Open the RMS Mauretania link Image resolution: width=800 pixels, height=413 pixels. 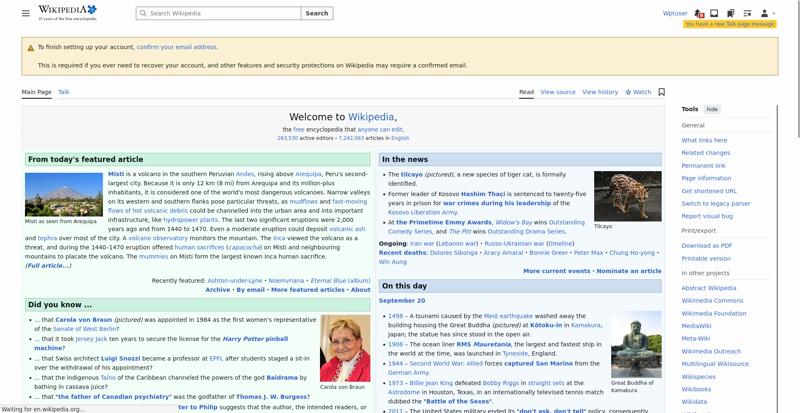484,345
